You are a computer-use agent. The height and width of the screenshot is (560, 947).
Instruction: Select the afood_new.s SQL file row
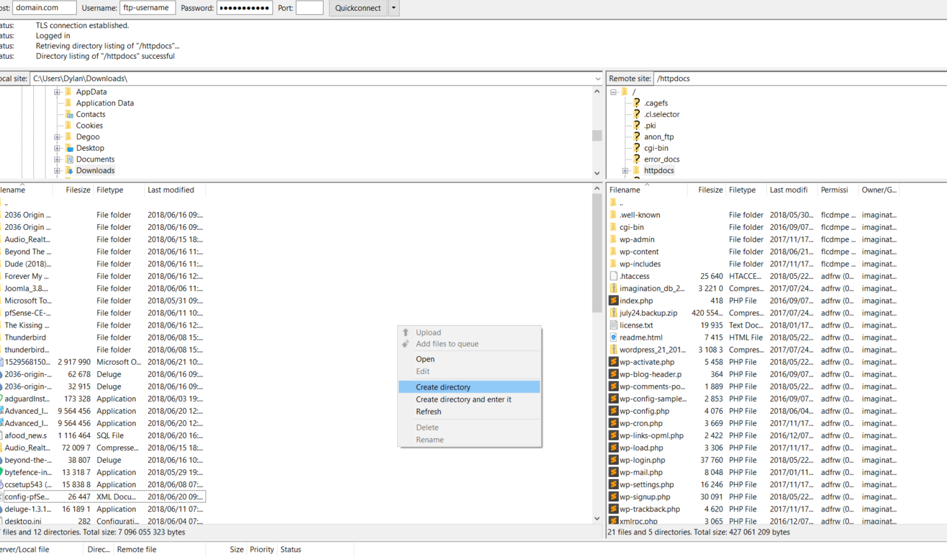point(103,435)
